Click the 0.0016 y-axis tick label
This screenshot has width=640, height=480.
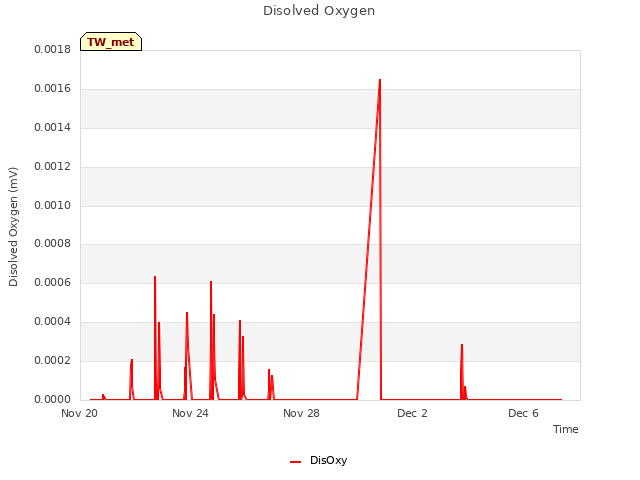pyautogui.click(x=52, y=89)
